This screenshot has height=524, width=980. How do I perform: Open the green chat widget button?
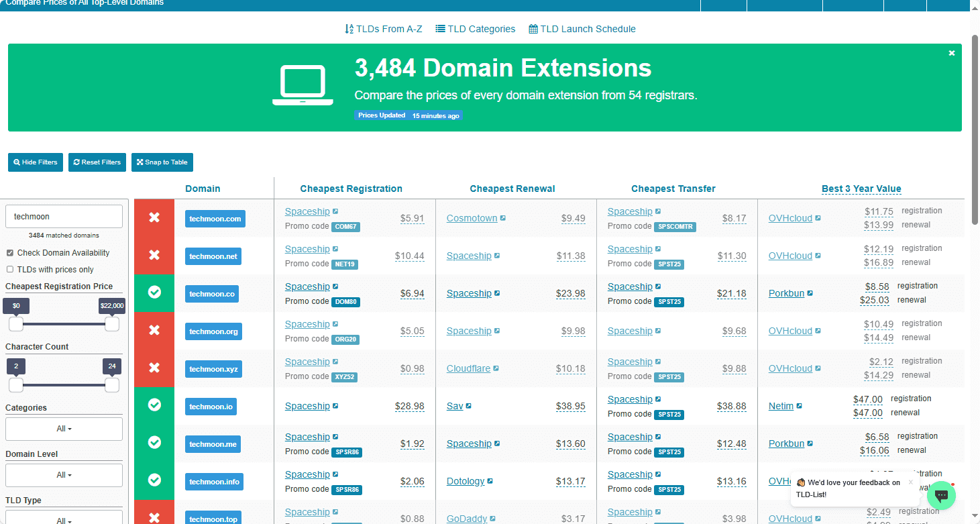tap(941, 495)
